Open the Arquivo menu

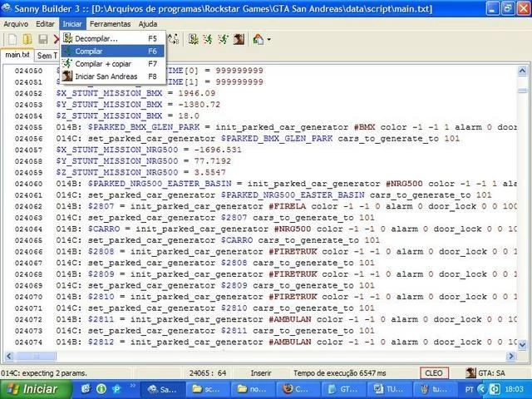point(16,24)
